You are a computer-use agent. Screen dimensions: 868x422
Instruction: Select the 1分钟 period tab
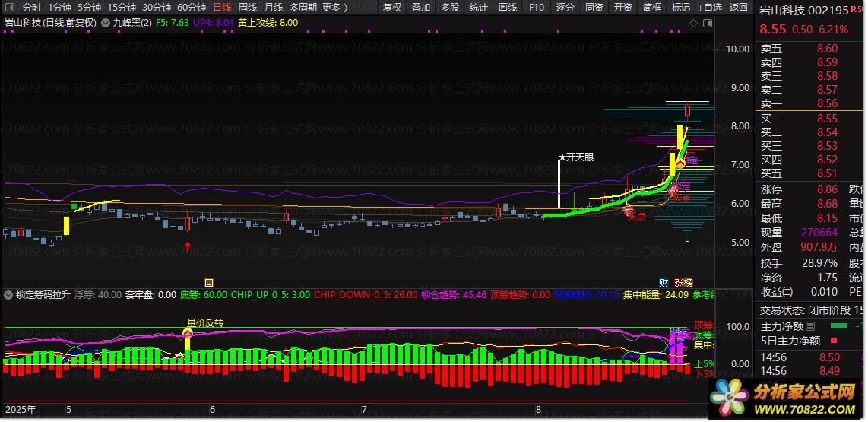pos(60,7)
